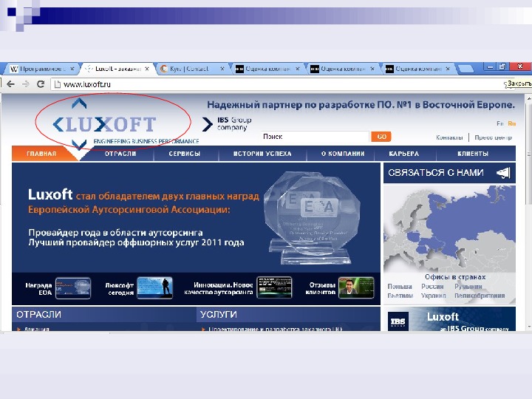Image resolution: width=532 pixels, height=399 pixels.
Task: Click the browser Forward arrow
Action: [25, 84]
